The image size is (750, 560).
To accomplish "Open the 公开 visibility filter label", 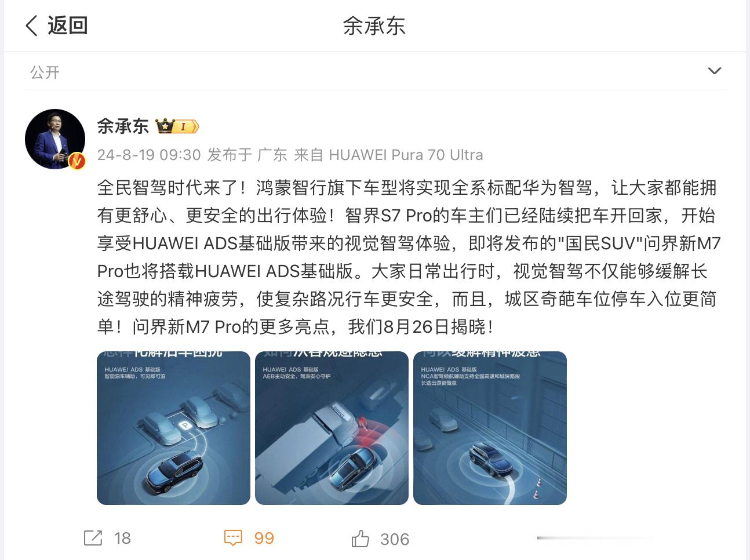I will click(45, 72).
